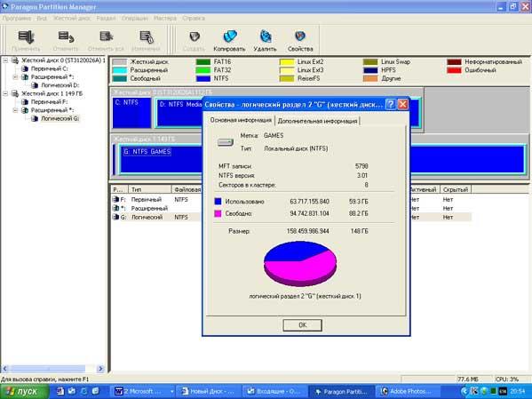The height and width of the screenshot is (399, 532).
Task: Click the clock showing 20:54 in system tray
Action: (x=517, y=392)
